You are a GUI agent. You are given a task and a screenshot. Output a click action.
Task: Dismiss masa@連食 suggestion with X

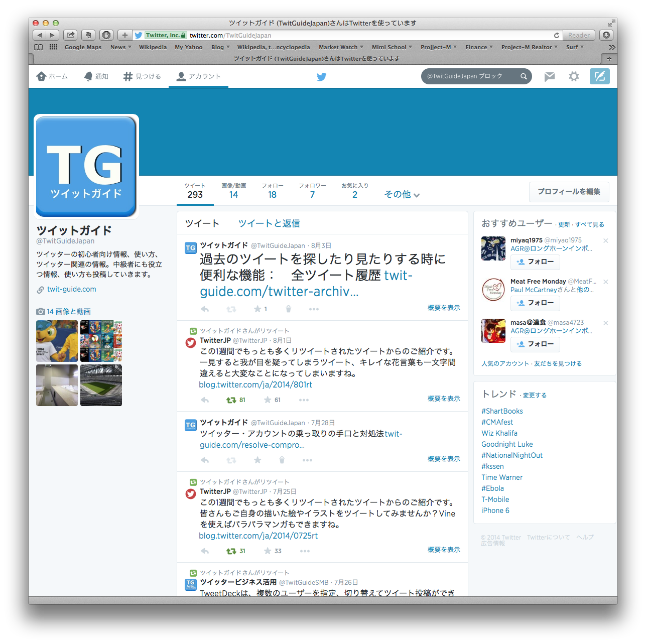click(606, 323)
